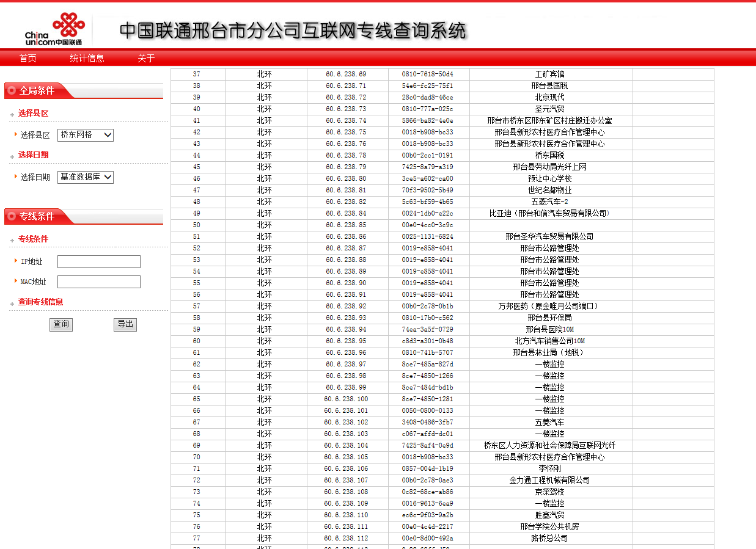The image size is (756, 549).
Task: Select the customer cell 邢台县医院10M
Action: pyautogui.click(x=551, y=329)
